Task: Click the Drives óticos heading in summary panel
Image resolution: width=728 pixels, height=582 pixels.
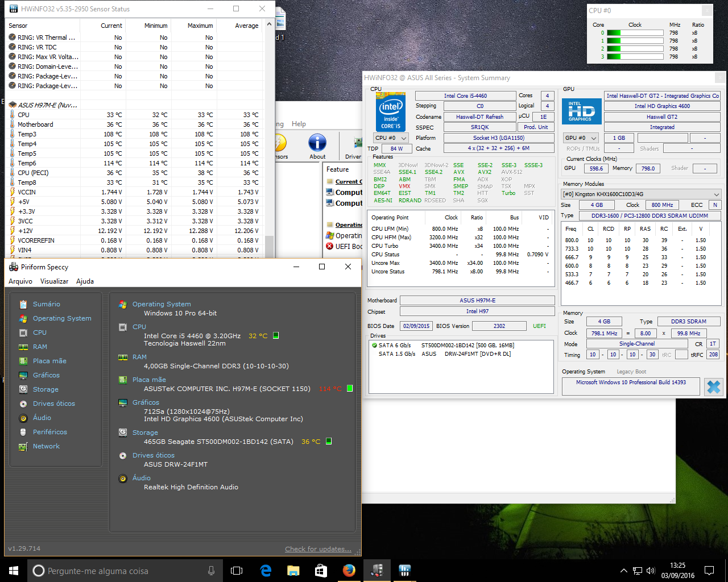Action: (x=154, y=455)
